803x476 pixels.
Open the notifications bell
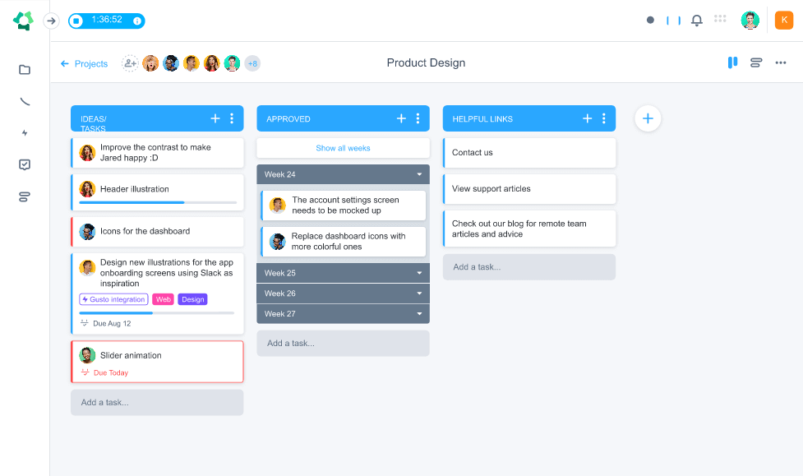tap(696, 20)
